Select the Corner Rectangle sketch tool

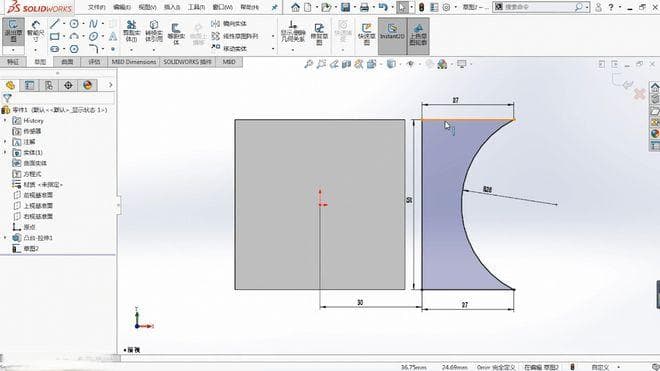click(x=54, y=37)
